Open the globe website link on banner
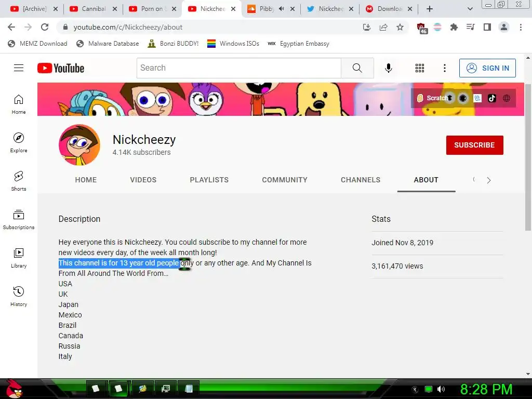The height and width of the screenshot is (399, 532). tap(507, 98)
